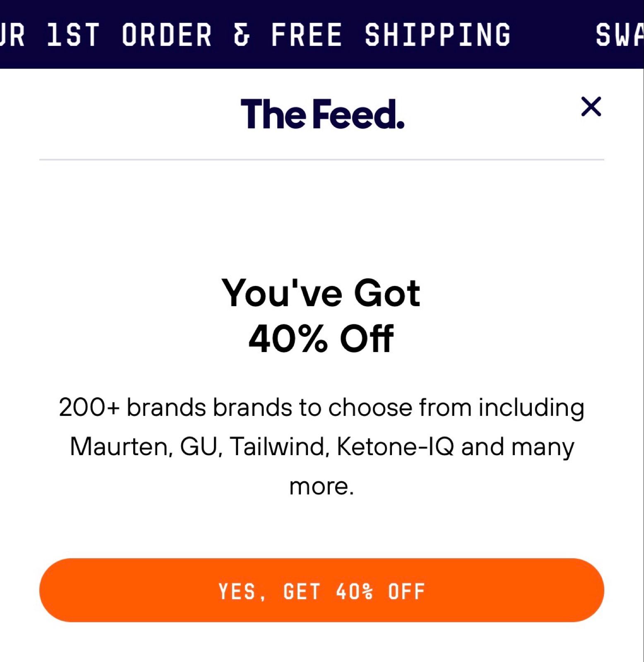Click the You've Got heading
Screen dimensions: 644x662
(x=321, y=293)
